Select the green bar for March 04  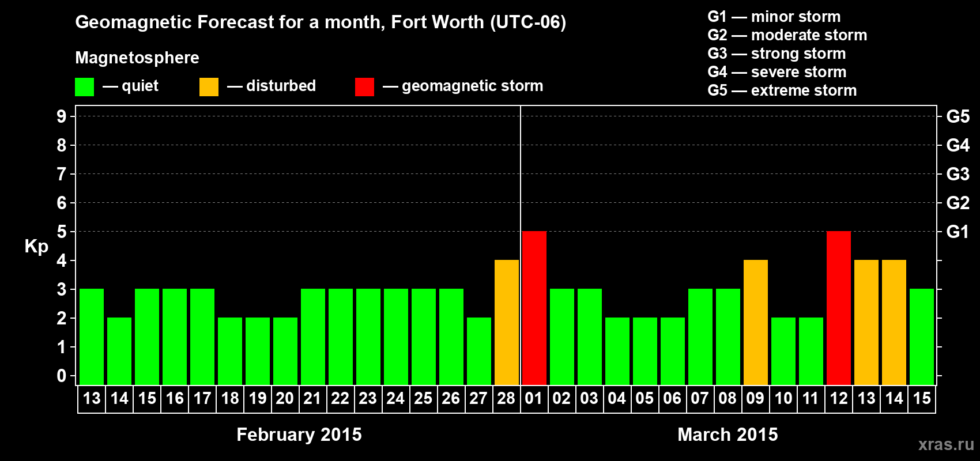(617, 352)
